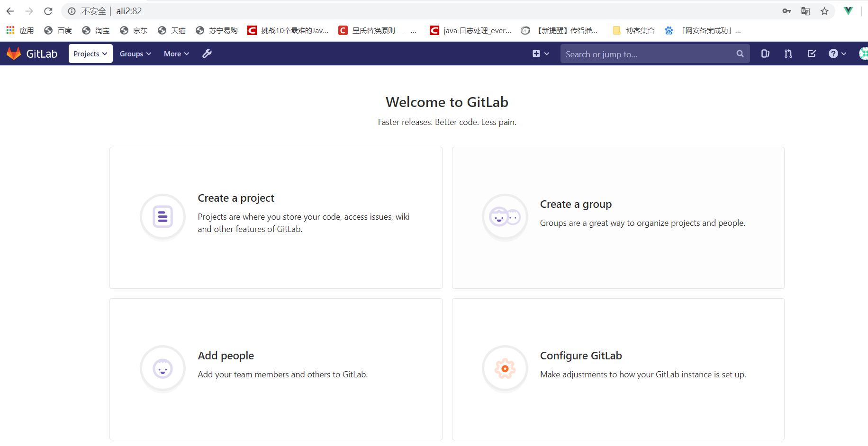Screen dimensions: 868x446
Task: Open the Configure GitLab card
Action: click(618, 369)
